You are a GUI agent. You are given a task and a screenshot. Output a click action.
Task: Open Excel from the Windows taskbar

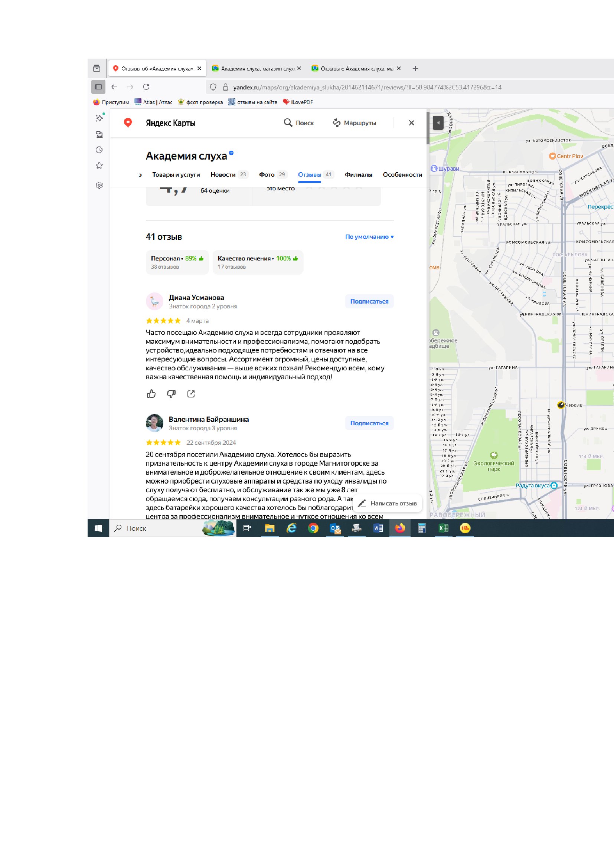click(443, 528)
